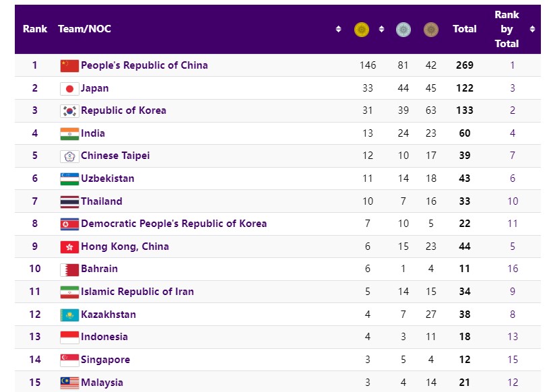Click the Indonesia flag icon
The image size is (551, 392).
(x=69, y=337)
